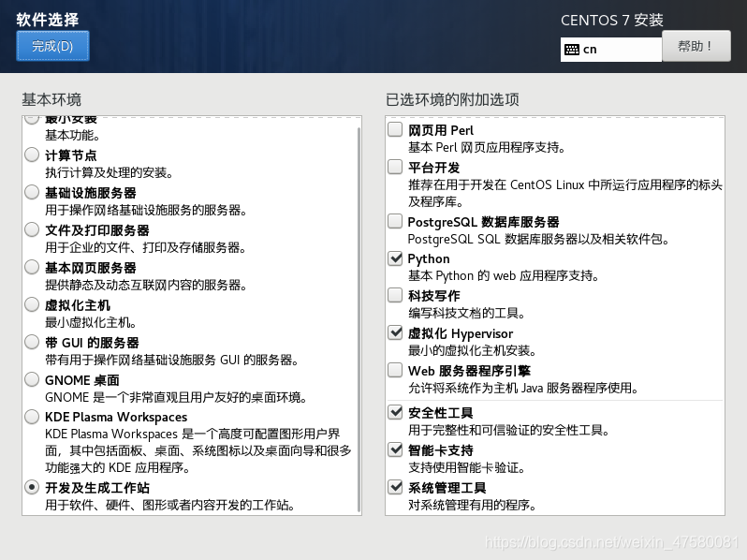
Task: Click the text 编写科技文档的工具。
Action: (x=467, y=313)
